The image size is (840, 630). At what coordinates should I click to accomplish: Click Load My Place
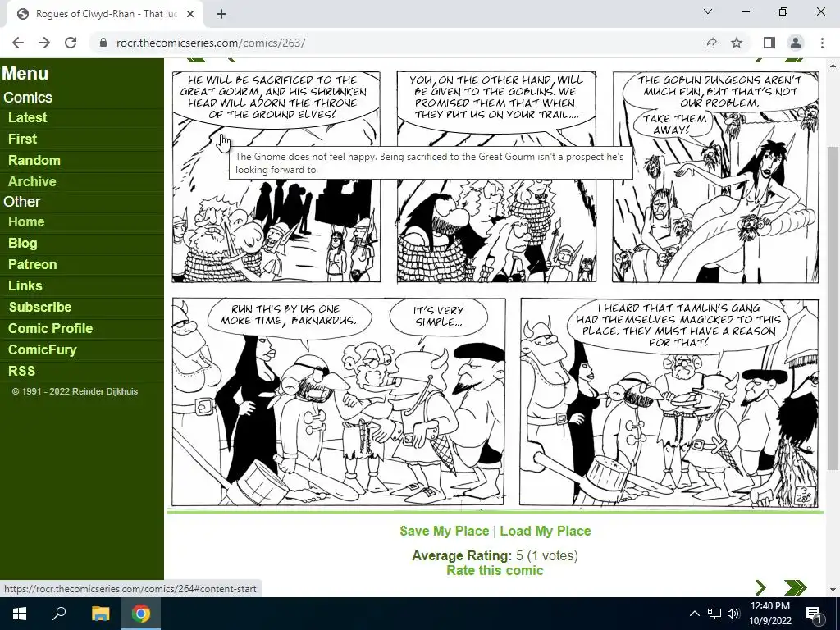point(546,531)
